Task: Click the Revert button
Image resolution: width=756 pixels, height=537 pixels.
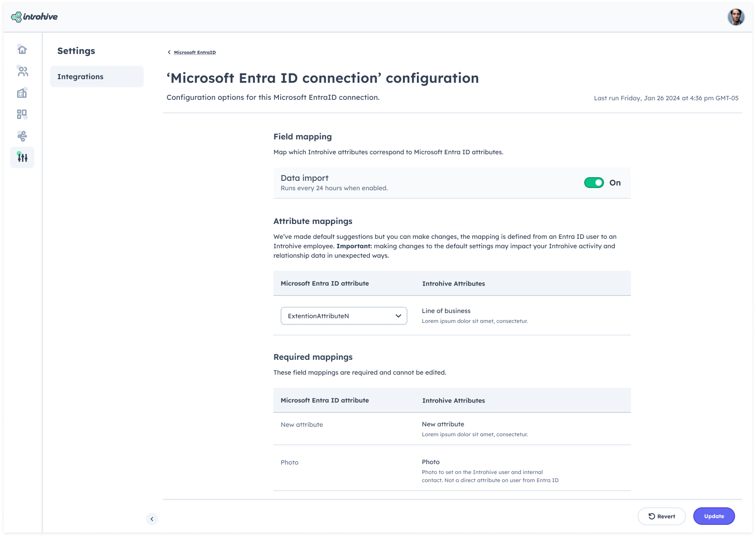Action: point(662,516)
